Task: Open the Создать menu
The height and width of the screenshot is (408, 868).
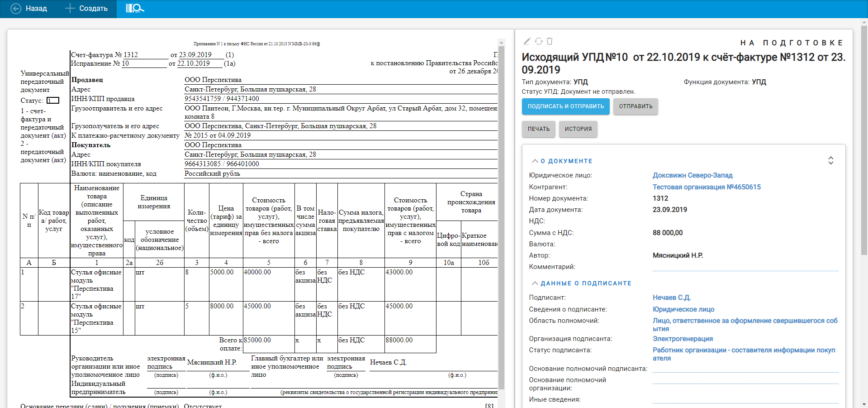Action: [86, 9]
